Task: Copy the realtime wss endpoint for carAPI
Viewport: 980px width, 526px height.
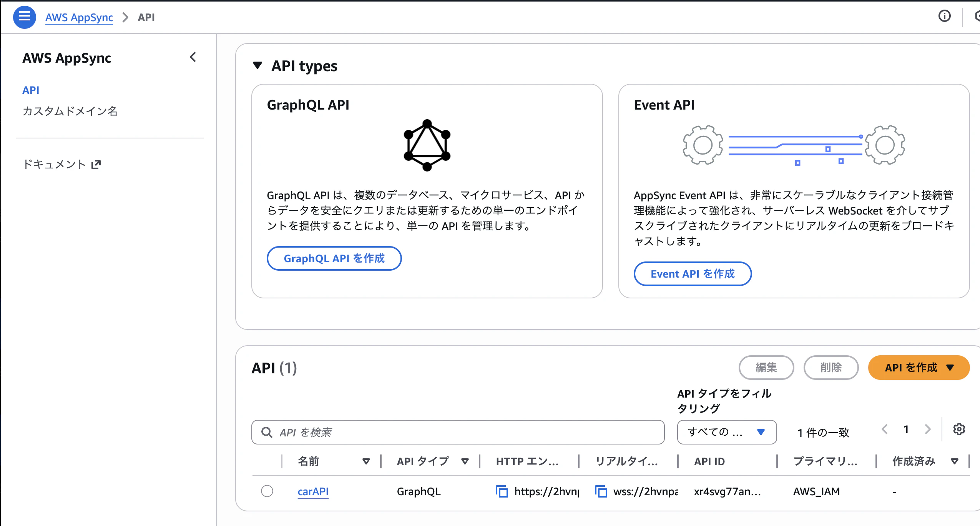Action: click(x=601, y=491)
